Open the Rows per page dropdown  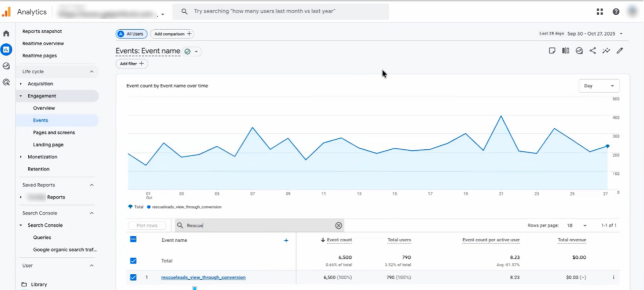tap(576, 225)
